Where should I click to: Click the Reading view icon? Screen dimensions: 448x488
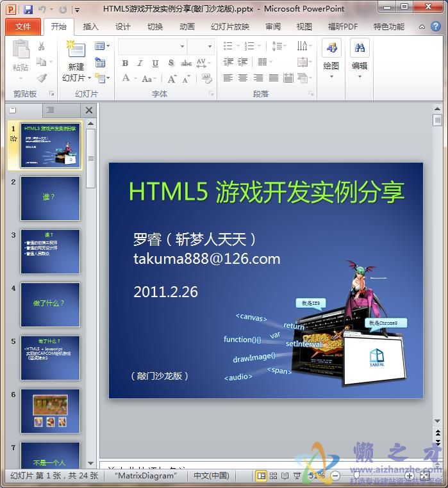click(285, 476)
